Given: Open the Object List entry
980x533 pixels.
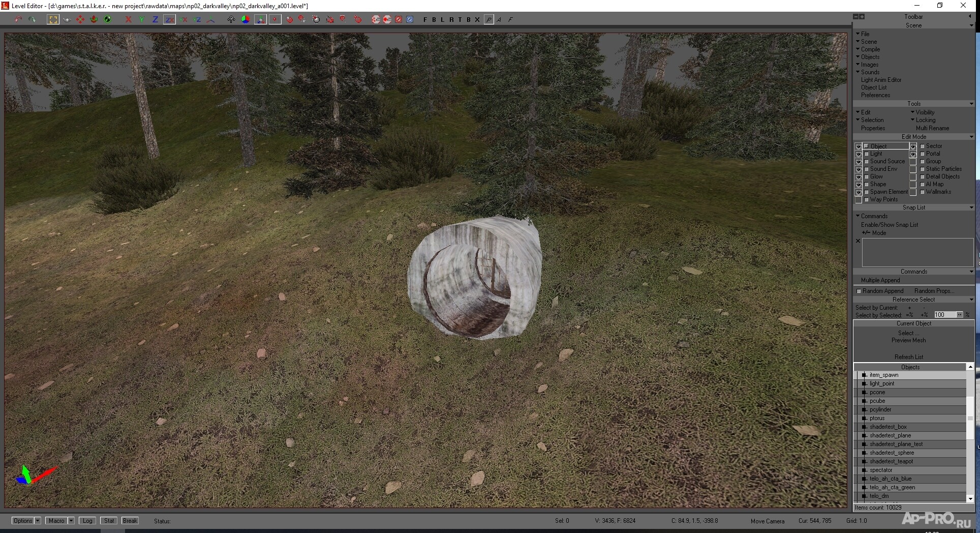Looking at the screenshot, I should pyautogui.click(x=873, y=87).
